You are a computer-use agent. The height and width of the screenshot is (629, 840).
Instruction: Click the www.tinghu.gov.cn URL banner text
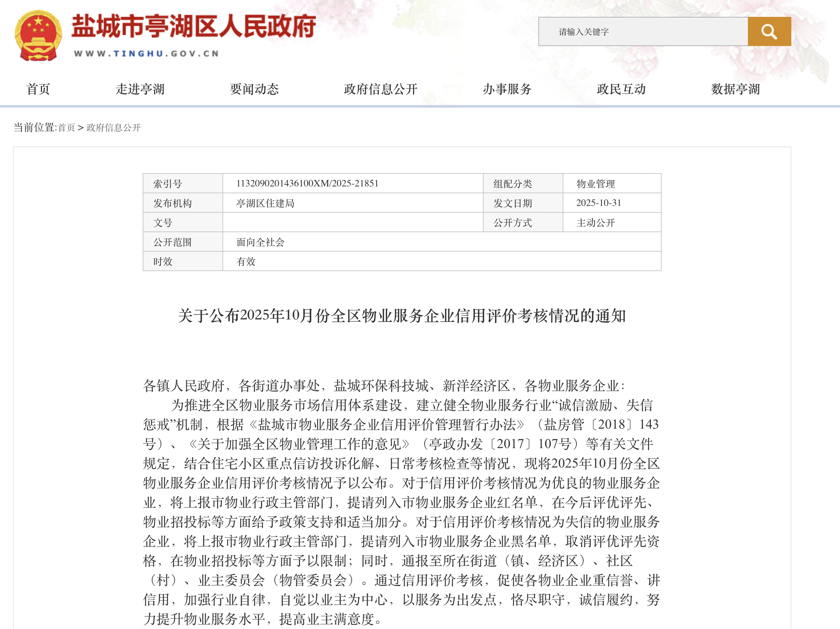(147, 53)
